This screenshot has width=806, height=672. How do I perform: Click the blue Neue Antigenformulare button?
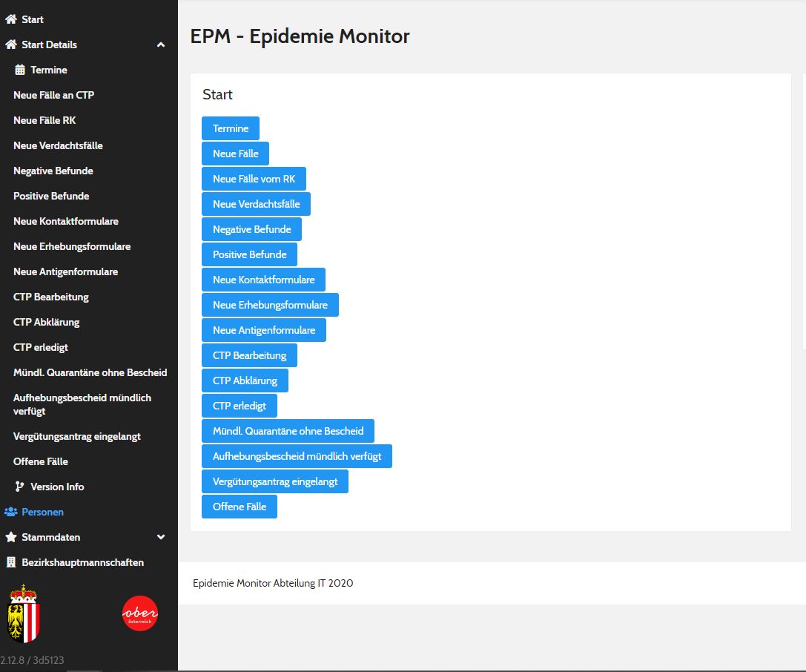[264, 330]
